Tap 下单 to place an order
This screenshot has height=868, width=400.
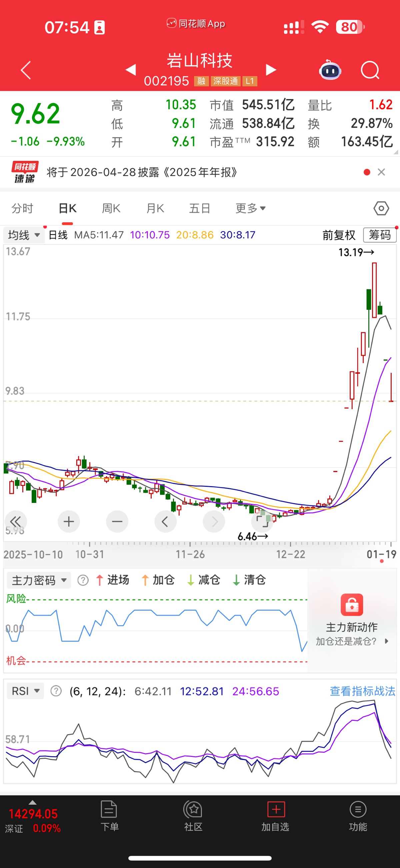tap(109, 816)
